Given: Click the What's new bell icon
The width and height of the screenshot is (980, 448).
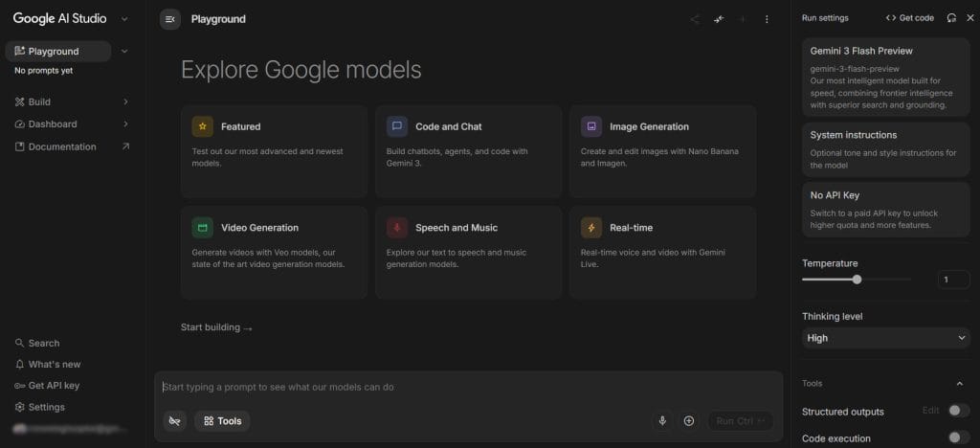Looking at the screenshot, I should tap(19, 365).
